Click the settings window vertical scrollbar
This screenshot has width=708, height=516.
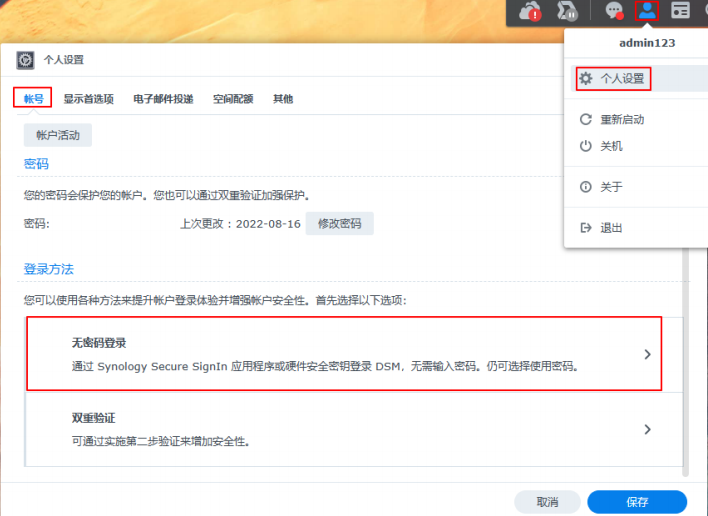point(685,361)
